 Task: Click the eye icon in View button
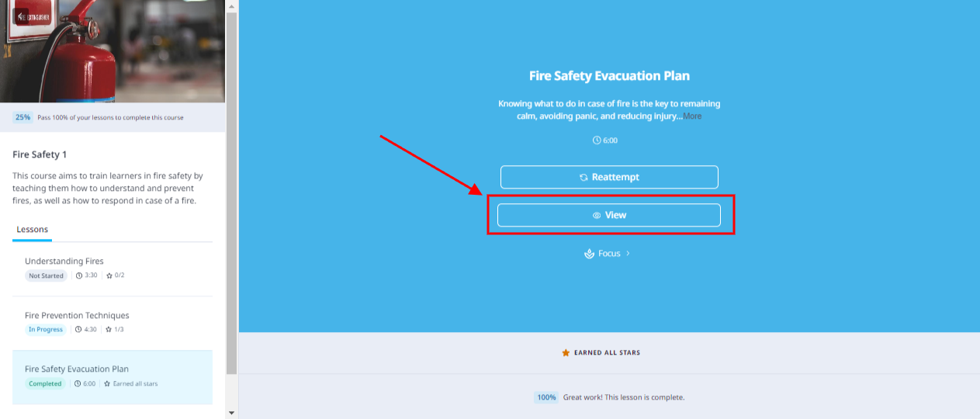pyautogui.click(x=597, y=215)
